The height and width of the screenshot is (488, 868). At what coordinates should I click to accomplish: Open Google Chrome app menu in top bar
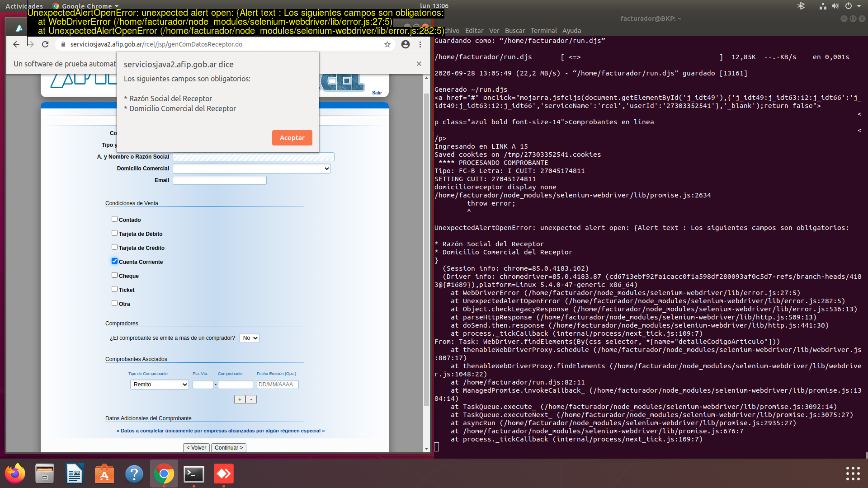pyautogui.click(x=86, y=6)
